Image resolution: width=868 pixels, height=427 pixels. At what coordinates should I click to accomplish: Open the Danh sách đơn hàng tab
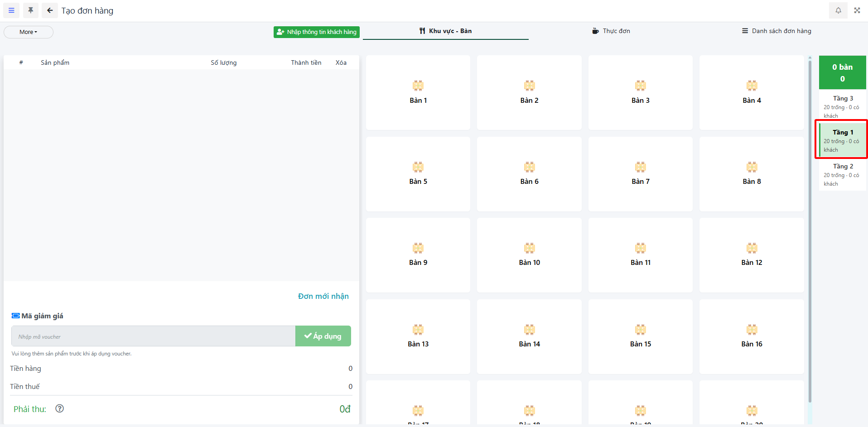[x=776, y=31]
